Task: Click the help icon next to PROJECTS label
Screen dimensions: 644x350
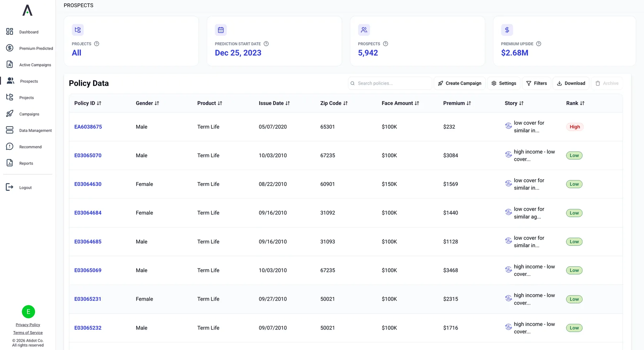Action: point(97,44)
